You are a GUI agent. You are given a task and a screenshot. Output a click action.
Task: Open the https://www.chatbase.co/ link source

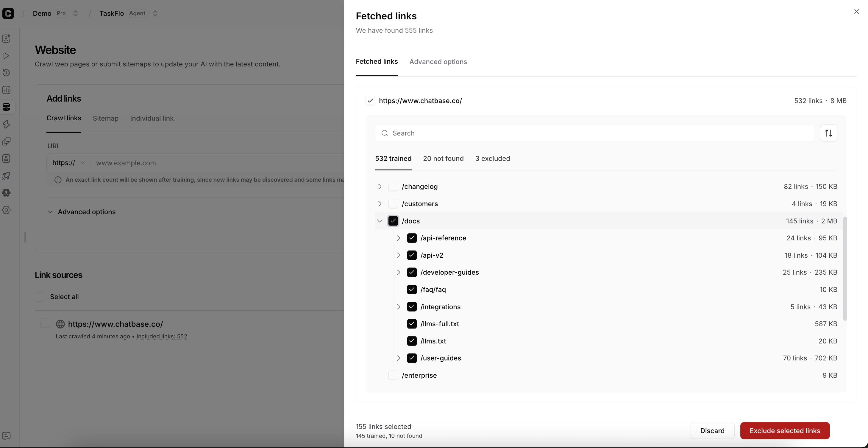(x=115, y=324)
